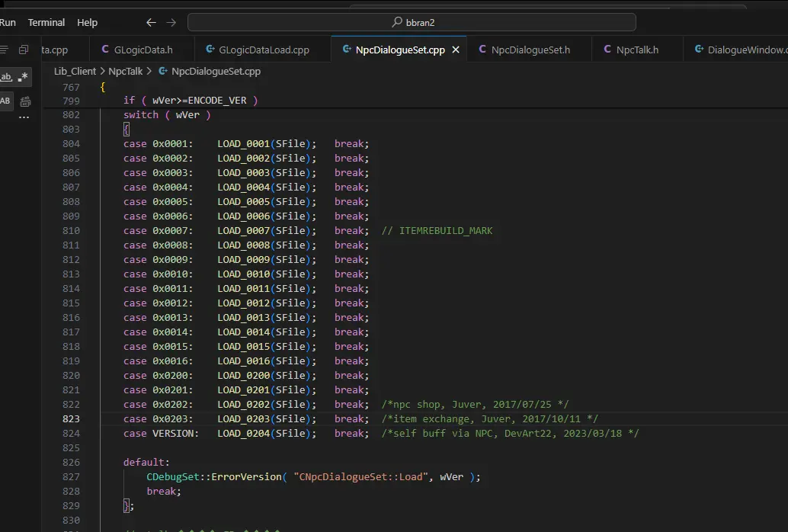Jump to sticky line if wVer>=ENCODE_VER

[191, 101]
